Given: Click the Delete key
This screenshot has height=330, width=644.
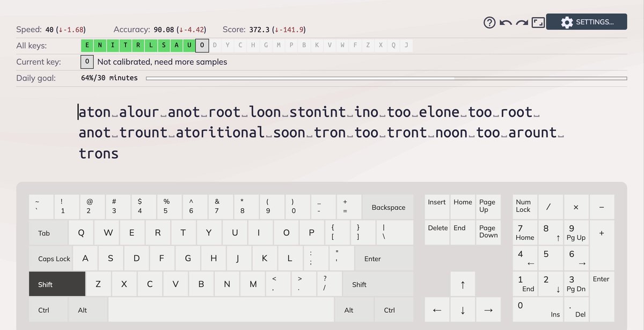Looking at the screenshot, I should (437, 233).
